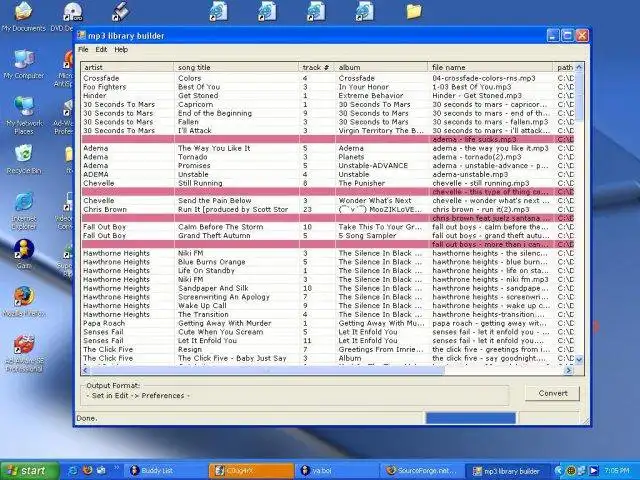Click vertical scrollbar up arrow
Image resolution: width=640 pixels, height=480 pixels.
(579, 67)
